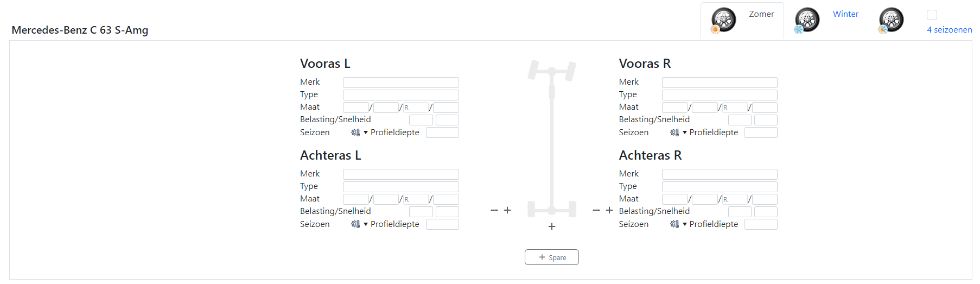
Task: Click the 4 seizoenen link
Action: pos(949,30)
